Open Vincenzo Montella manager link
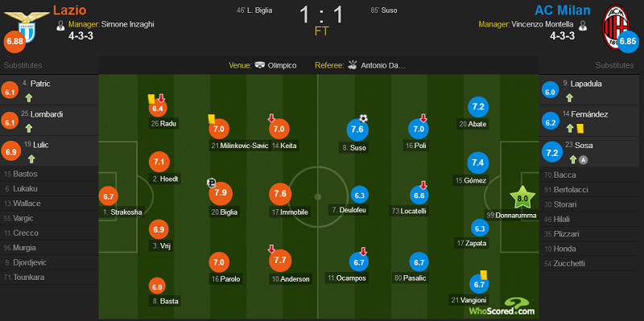Screen dimensions: 644x321 pyautogui.click(x=543, y=24)
